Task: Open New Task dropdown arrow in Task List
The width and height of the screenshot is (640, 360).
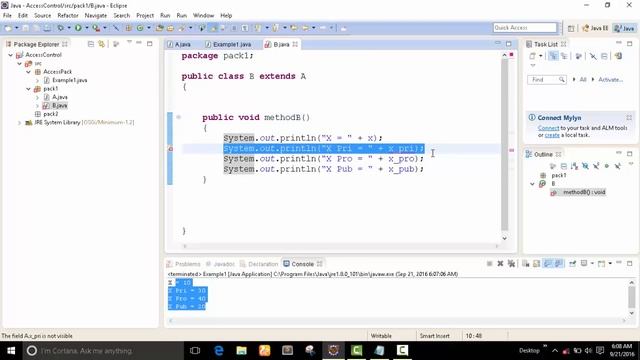Action: coord(540,56)
